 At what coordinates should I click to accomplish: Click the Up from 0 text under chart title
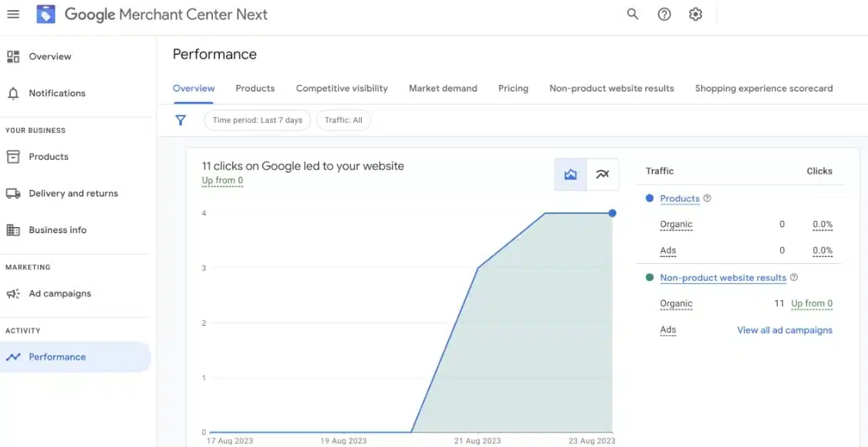(222, 181)
